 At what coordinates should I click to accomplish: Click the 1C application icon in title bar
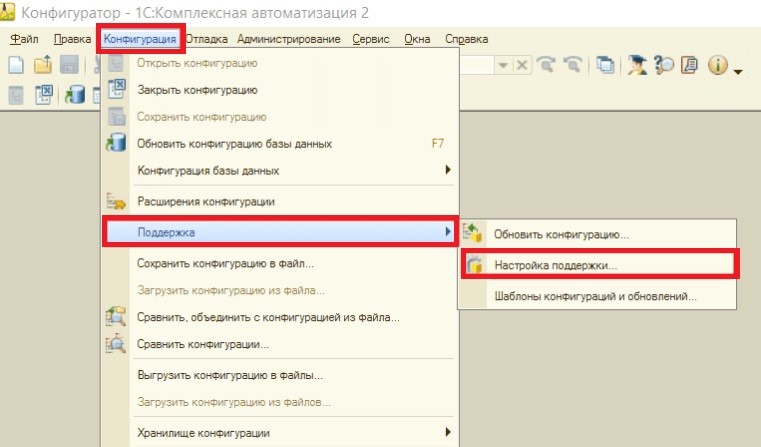pos(7,11)
